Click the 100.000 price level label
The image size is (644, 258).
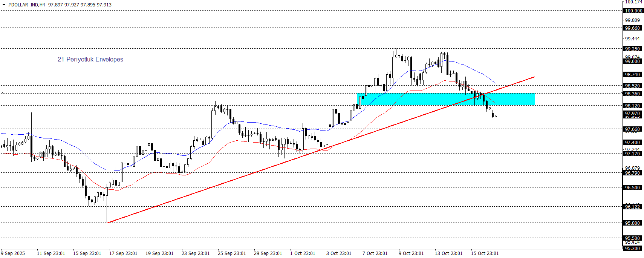(633, 11)
